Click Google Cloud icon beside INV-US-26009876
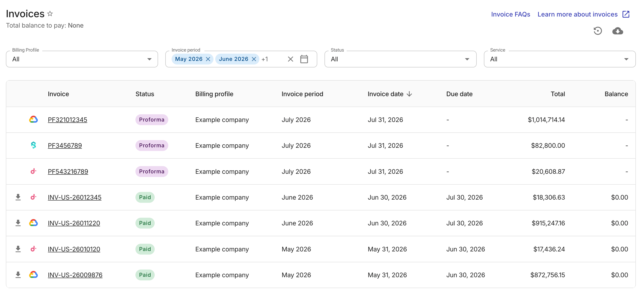Image resolution: width=644 pixels, height=296 pixels. pos(33,275)
